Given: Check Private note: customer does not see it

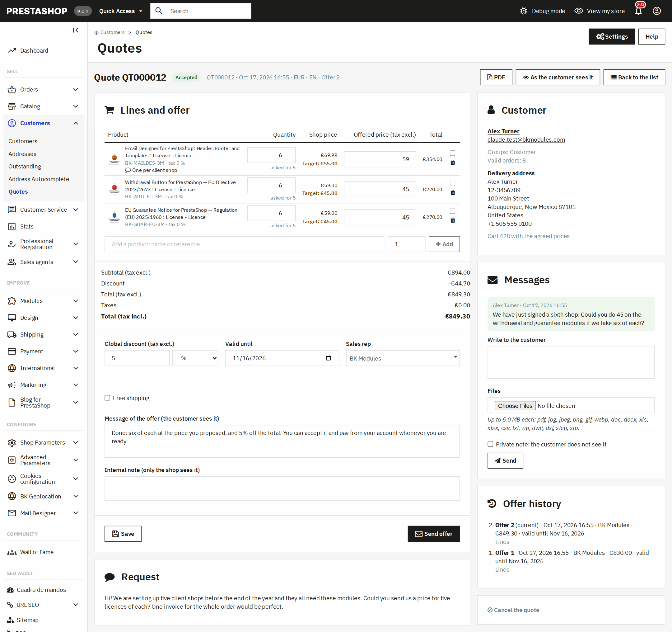Looking at the screenshot, I should [490, 444].
